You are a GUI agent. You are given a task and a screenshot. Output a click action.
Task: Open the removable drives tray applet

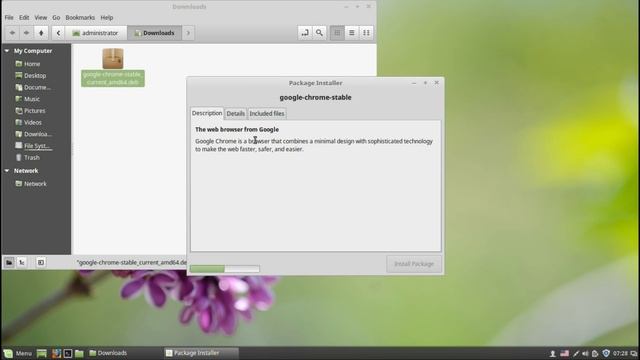[595, 353]
